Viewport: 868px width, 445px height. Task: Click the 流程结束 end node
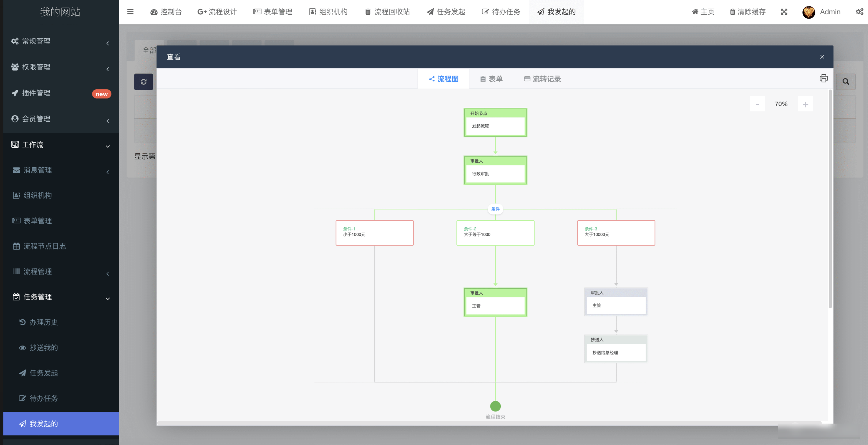tap(495, 406)
